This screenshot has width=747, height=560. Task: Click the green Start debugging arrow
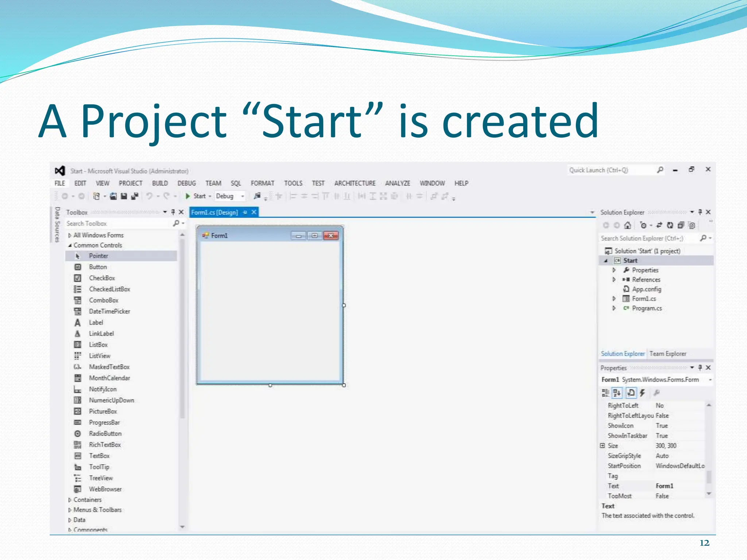click(188, 196)
